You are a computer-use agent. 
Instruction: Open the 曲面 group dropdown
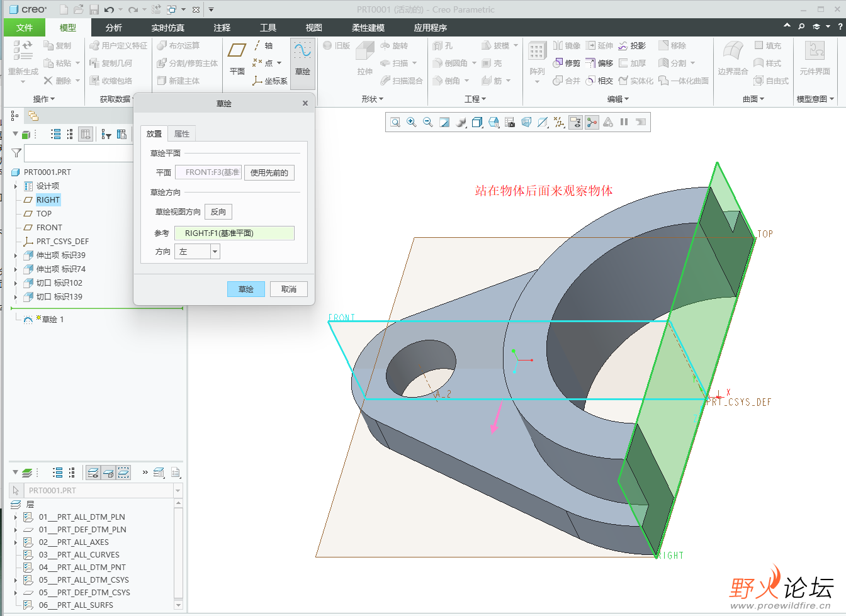point(753,99)
